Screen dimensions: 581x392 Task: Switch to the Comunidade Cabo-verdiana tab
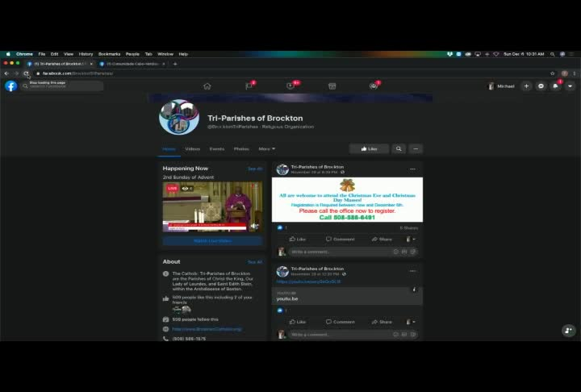point(130,64)
